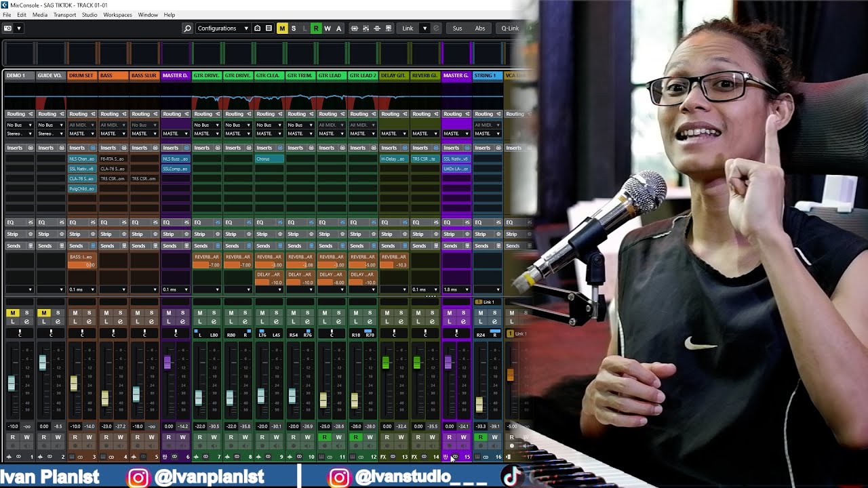
Task: Click the Sends icon on DRUM SET channel
Action: pos(93,245)
